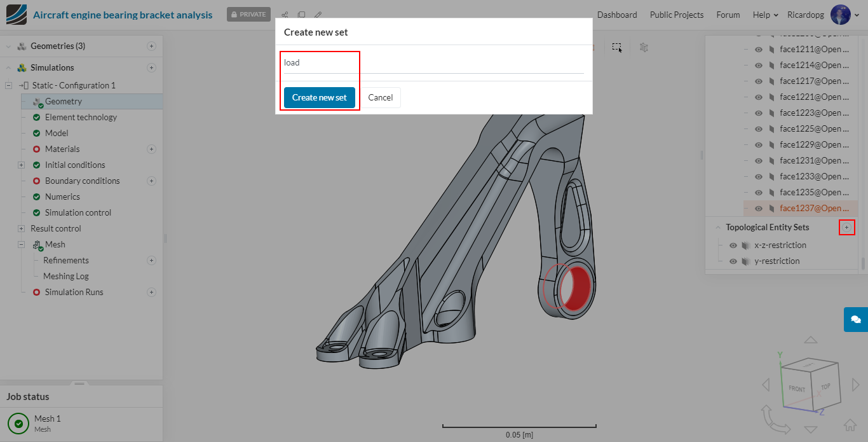The width and height of the screenshot is (868, 442).
Task: Expand the Initial conditions node
Action: tap(21, 165)
